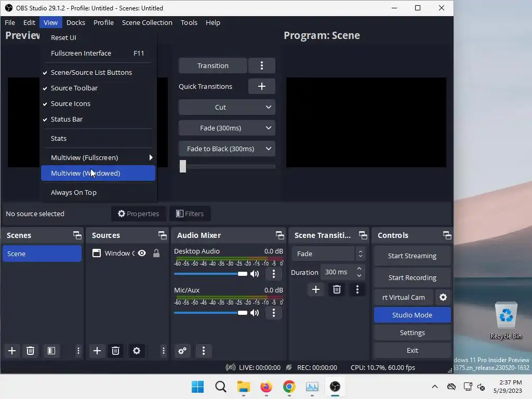Open Sources dock more options dots
This screenshot has width=532, height=399.
tap(164, 351)
